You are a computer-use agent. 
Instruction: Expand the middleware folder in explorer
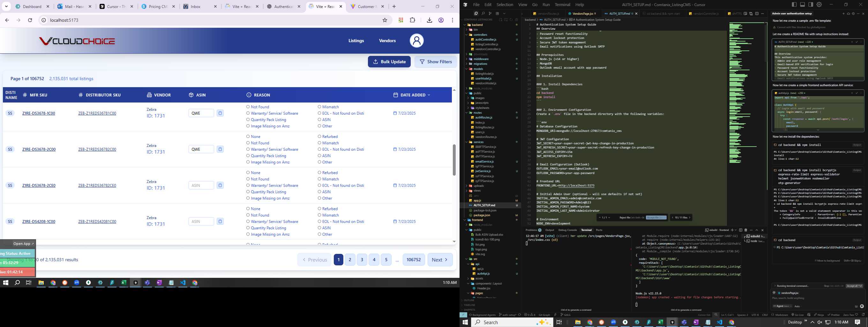[x=467, y=59]
